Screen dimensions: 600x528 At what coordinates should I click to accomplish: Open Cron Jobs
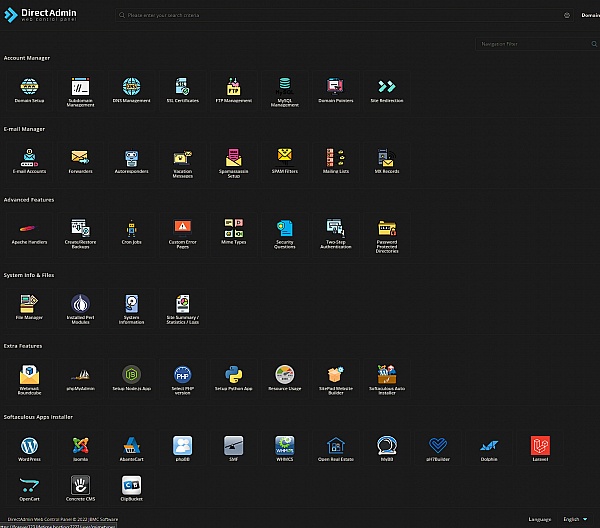coord(131,234)
